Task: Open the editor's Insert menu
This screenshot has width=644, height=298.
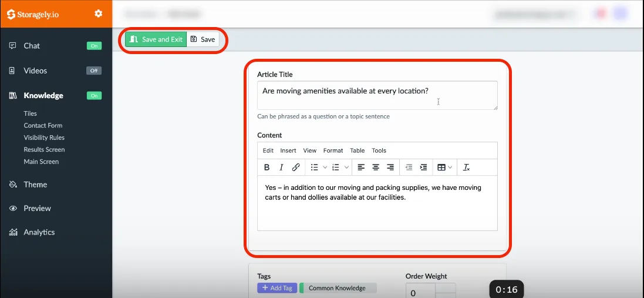Action: point(288,150)
